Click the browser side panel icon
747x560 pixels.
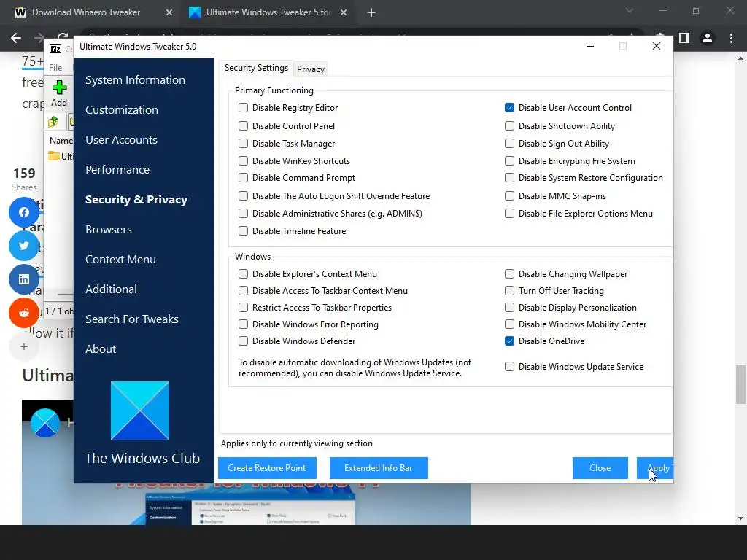[x=684, y=38]
